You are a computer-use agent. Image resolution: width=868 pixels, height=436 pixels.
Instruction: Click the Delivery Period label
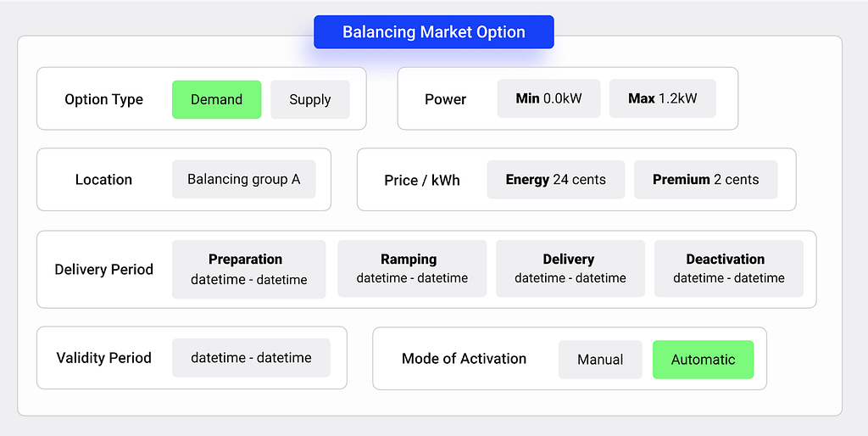pos(103,270)
